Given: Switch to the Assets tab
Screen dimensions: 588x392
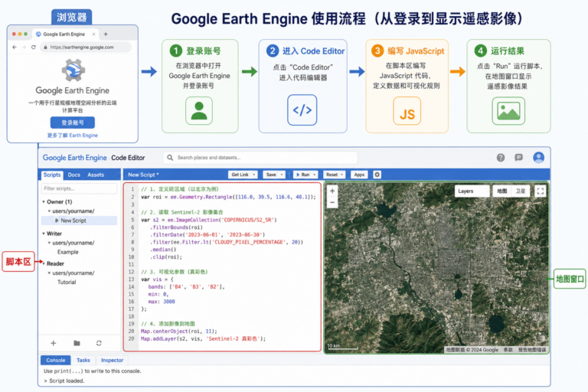Looking at the screenshot, I should tap(96, 175).
